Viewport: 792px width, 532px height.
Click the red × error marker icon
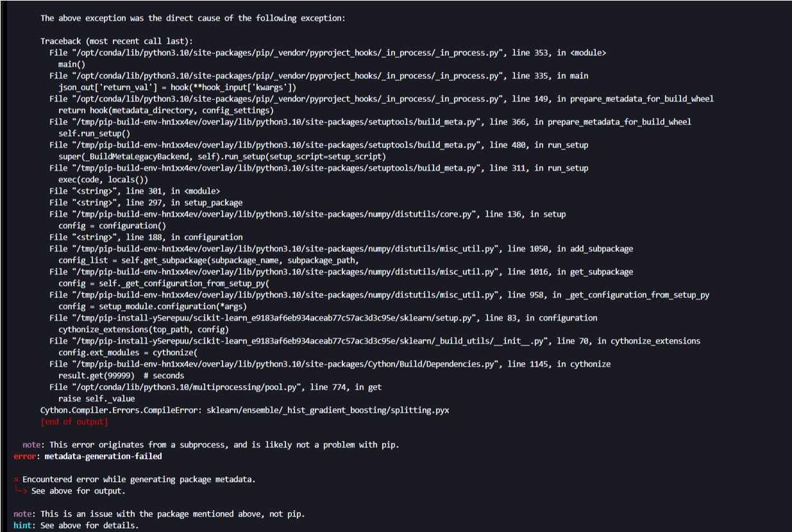(x=16, y=479)
